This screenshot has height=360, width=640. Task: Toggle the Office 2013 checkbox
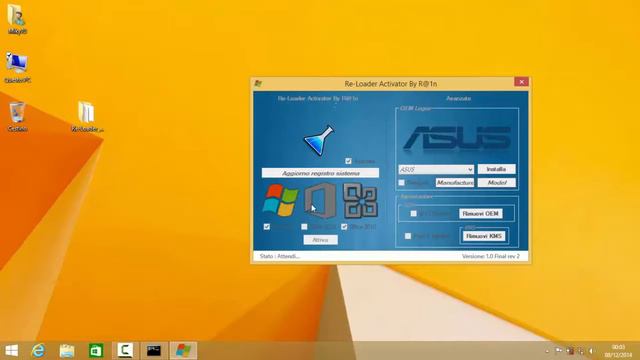tap(304, 227)
